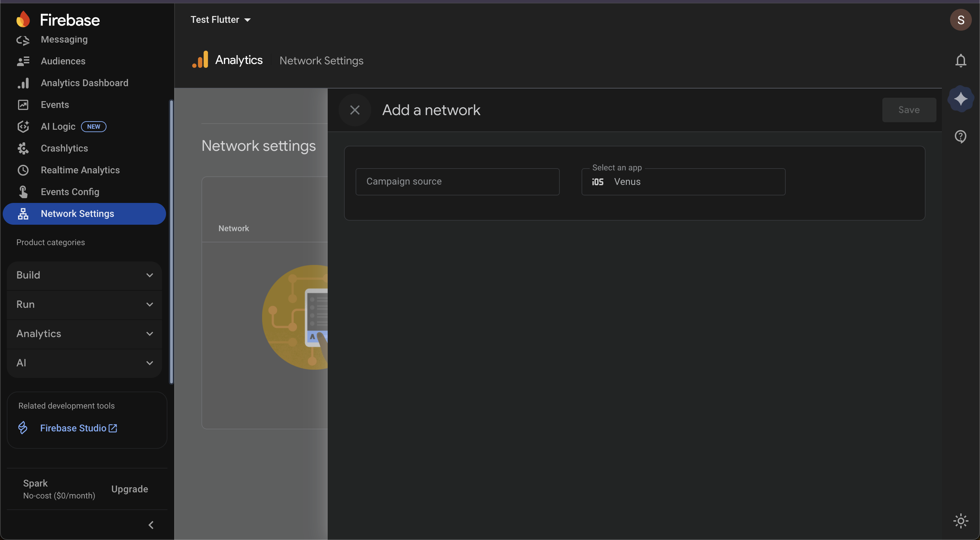Expand the Build product category

(x=84, y=275)
